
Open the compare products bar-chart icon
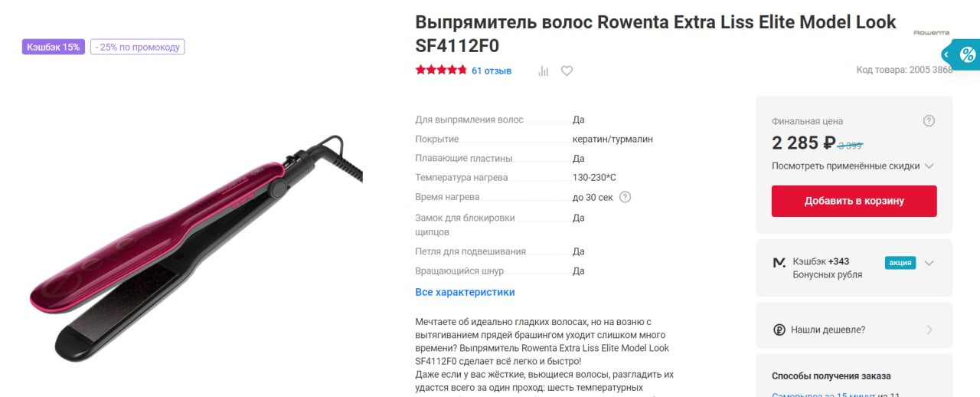[x=544, y=71]
